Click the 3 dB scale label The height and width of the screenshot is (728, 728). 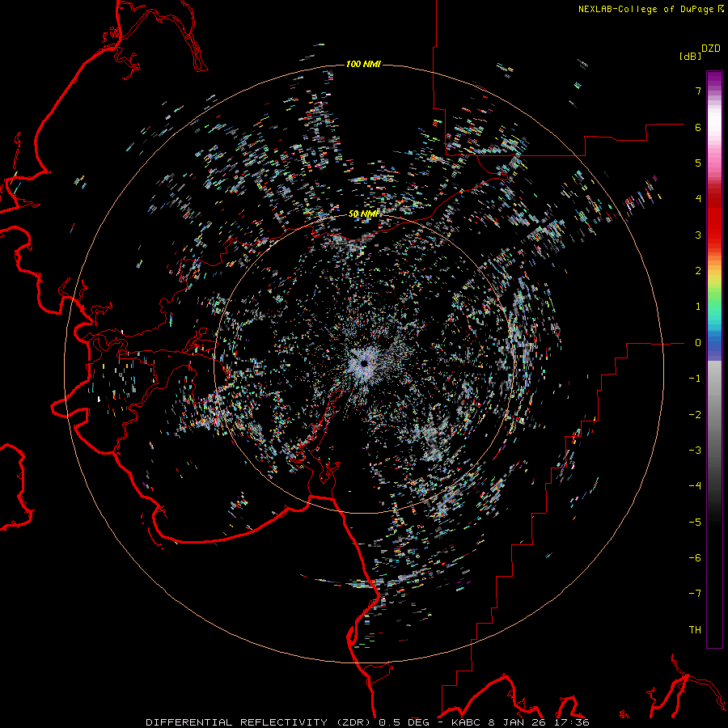pyautogui.click(x=698, y=235)
